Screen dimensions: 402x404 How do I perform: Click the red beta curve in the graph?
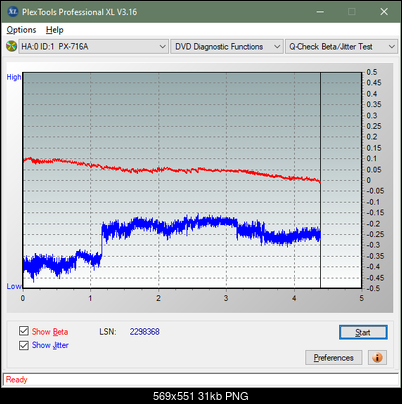tap(173, 170)
